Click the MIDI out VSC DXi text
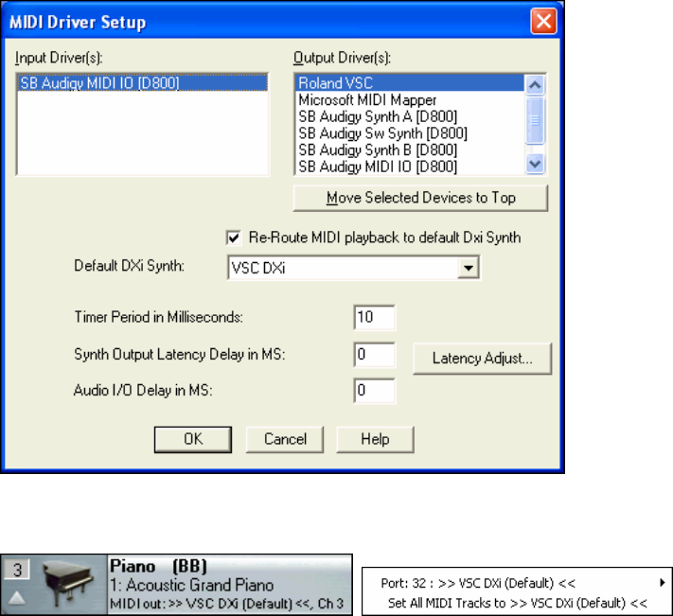Viewport: 673px width, 616px height. 226,604
